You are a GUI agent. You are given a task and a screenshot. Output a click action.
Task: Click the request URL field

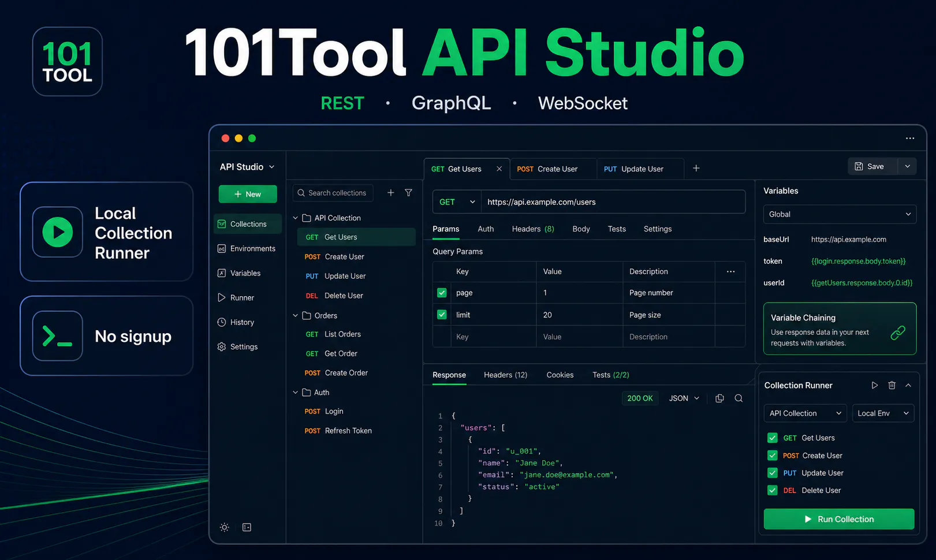pos(613,202)
